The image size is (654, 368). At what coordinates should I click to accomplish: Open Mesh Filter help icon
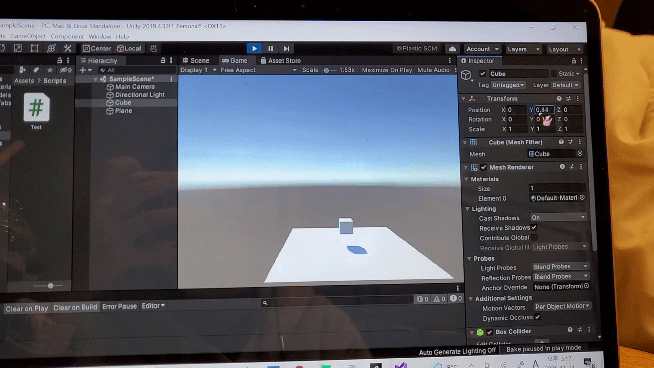[x=561, y=142]
